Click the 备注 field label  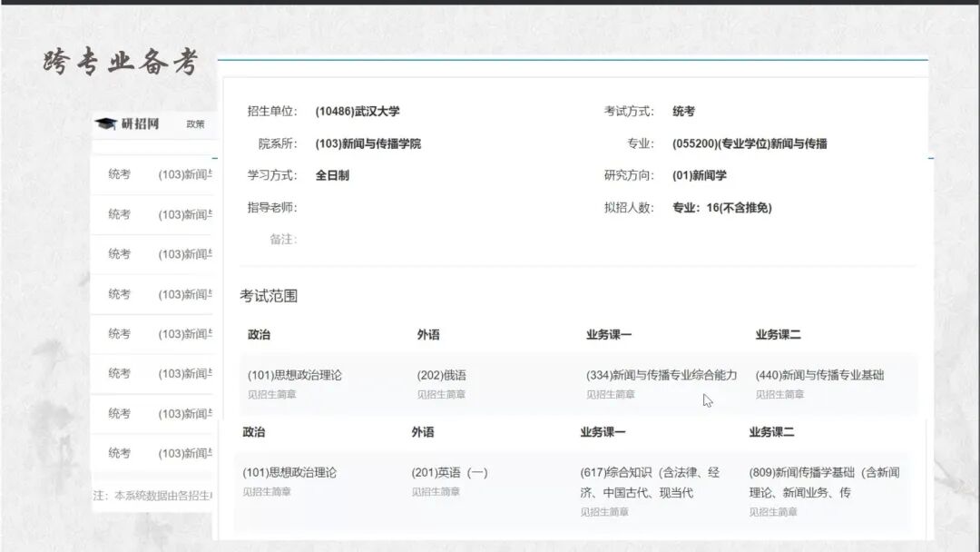283,240
